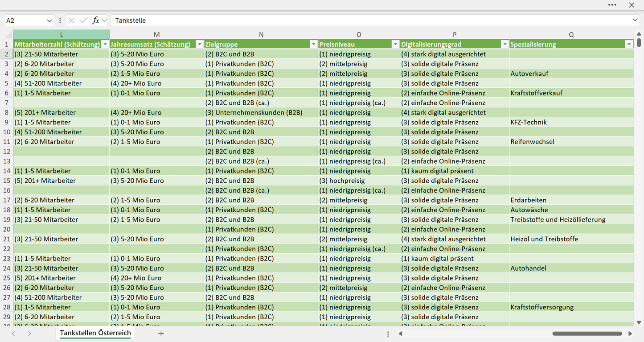Select row 21 header
644x342 pixels.
tap(7, 239)
